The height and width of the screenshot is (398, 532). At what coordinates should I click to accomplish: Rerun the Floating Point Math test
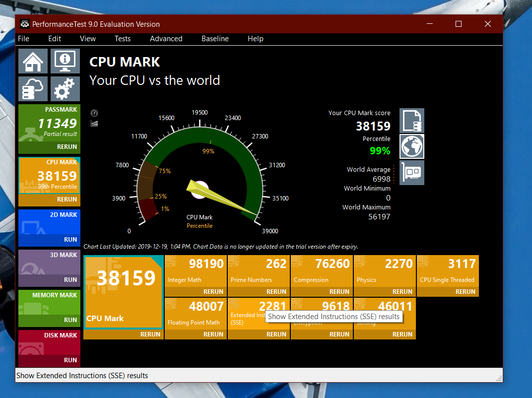[196, 334]
